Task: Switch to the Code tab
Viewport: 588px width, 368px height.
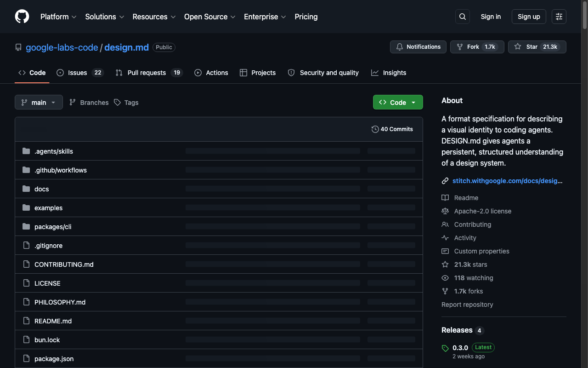Action: [32, 73]
